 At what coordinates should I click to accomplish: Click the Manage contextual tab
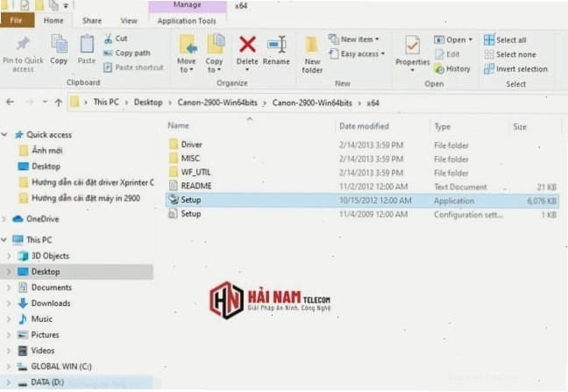[x=188, y=5]
